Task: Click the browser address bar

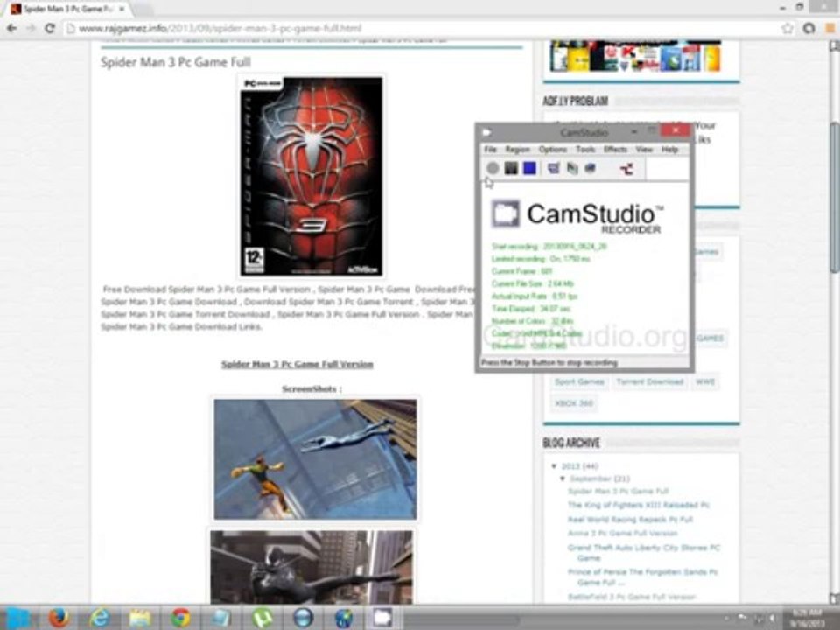Action: pyautogui.click(x=423, y=28)
